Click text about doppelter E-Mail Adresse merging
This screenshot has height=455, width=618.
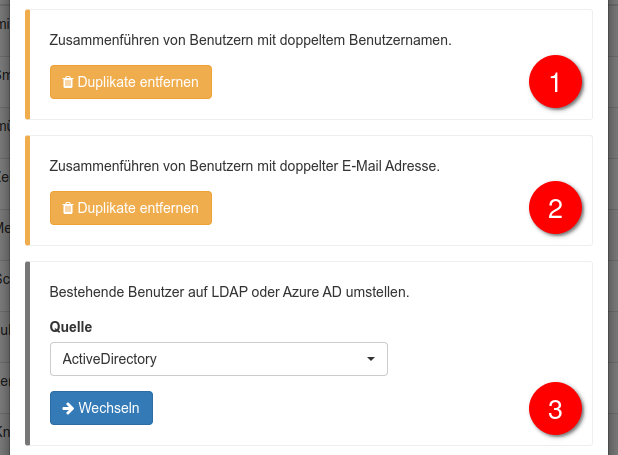pos(245,165)
